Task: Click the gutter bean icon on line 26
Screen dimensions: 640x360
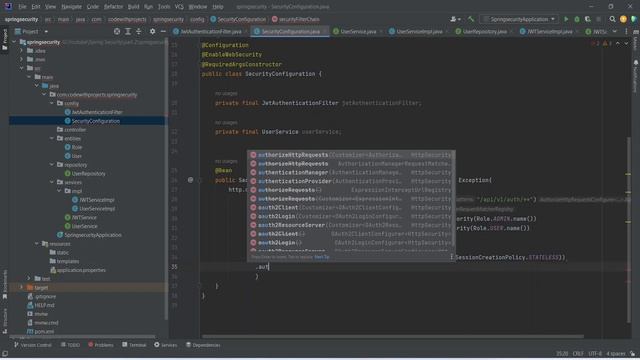Action: coord(190,180)
